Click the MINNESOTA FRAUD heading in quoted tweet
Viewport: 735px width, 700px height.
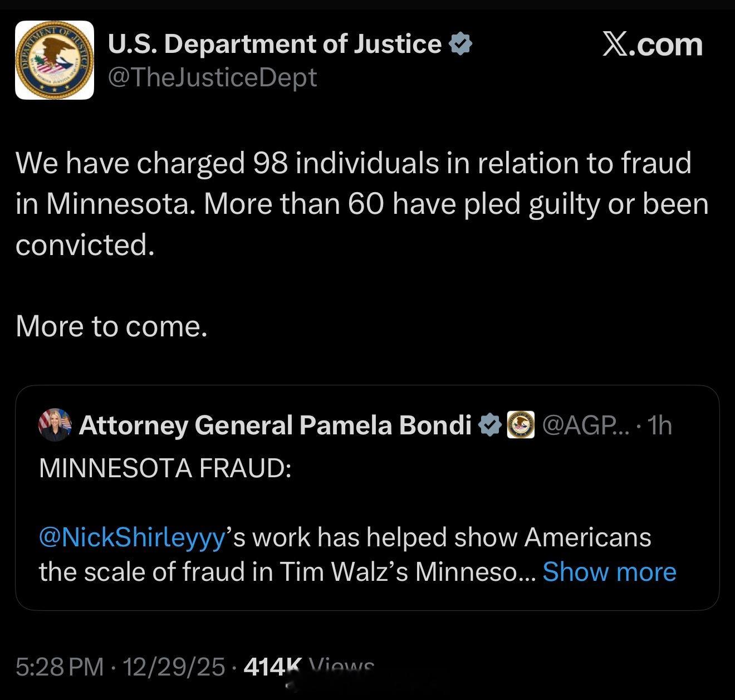click(165, 468)
